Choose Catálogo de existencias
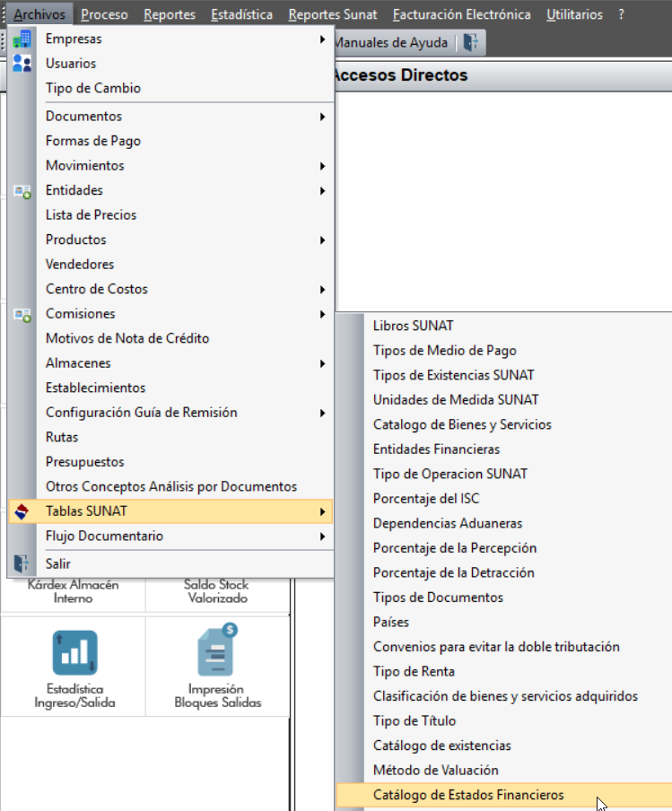The width and height of the screenshot is (672, 811). [504, 746]
